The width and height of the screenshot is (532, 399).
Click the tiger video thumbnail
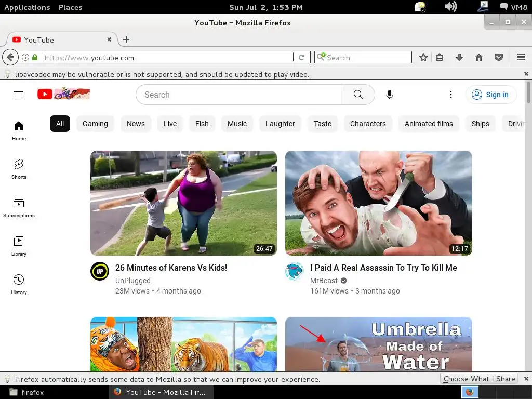pos(183,344)
